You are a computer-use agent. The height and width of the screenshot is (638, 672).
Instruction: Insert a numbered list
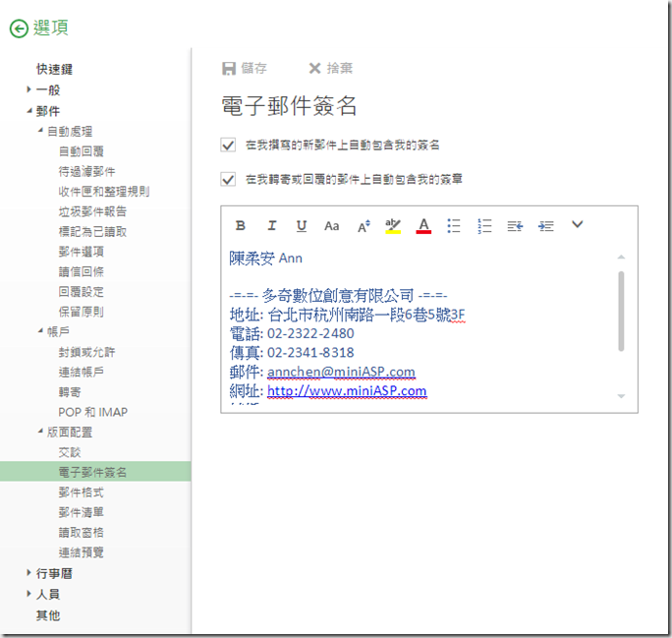(484, 226)
